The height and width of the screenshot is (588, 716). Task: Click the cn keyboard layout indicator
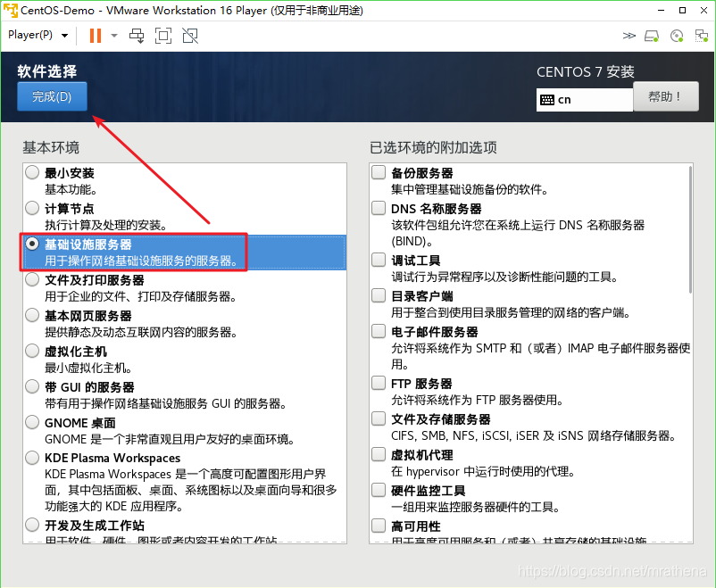tap(585, 100)
